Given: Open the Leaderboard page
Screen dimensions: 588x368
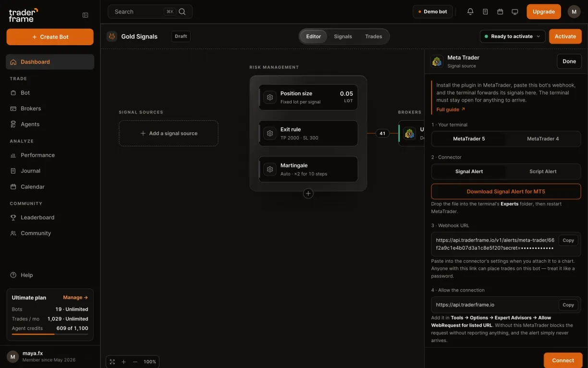Looking at the screenshot, I should (50, 217).
